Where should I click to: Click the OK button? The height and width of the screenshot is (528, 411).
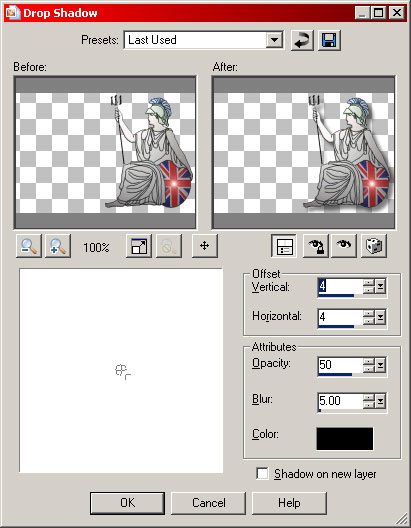pos(128,503)
